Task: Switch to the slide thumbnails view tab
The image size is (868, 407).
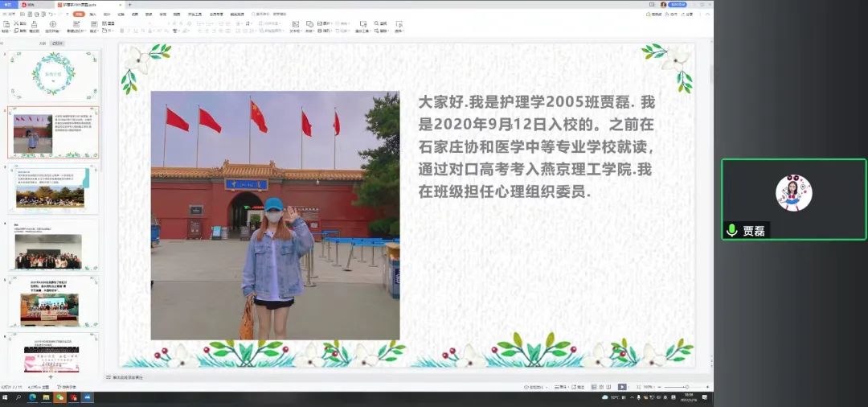Action: [57, 43]
